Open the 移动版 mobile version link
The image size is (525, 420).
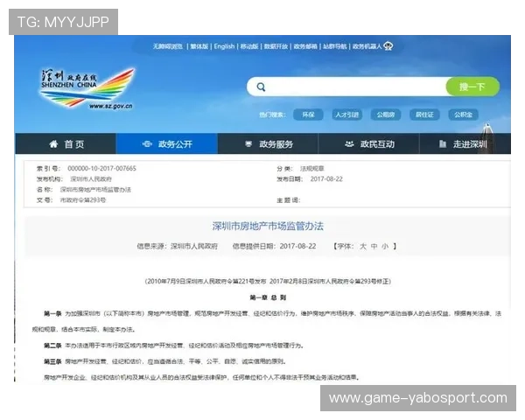coord(249,46)
